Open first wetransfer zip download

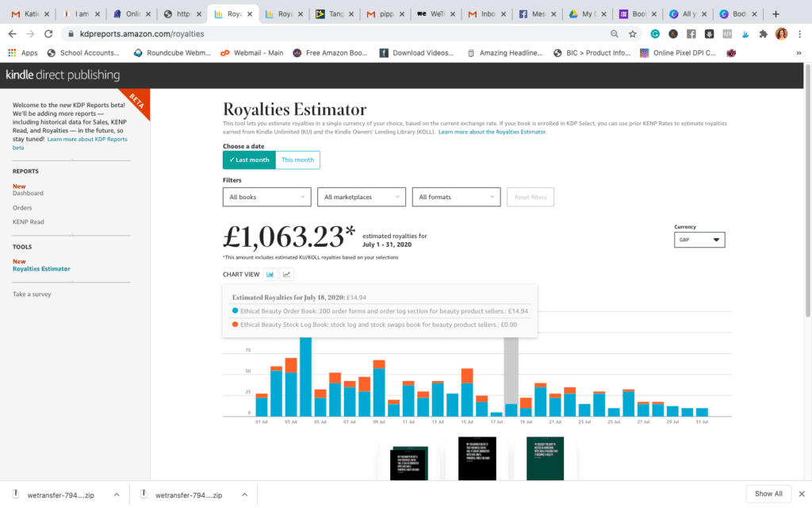coord(60,495)
